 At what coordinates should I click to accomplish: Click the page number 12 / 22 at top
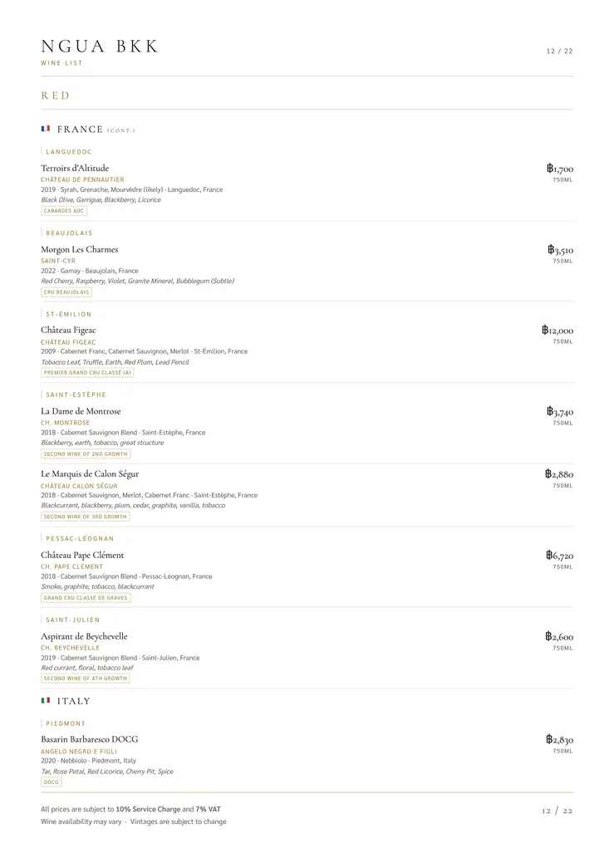coord(559,51)
